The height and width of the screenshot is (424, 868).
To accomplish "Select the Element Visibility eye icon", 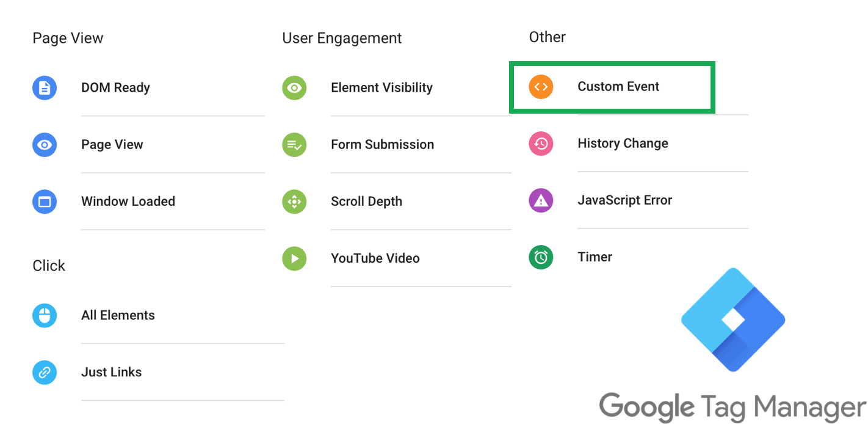I will point(294,88).
